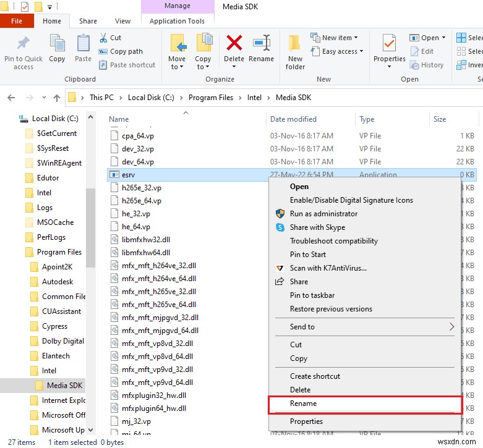Screen dimensions: 483x448
Task: Click the Pin to Quick access icon
Action: pos(24,43)
